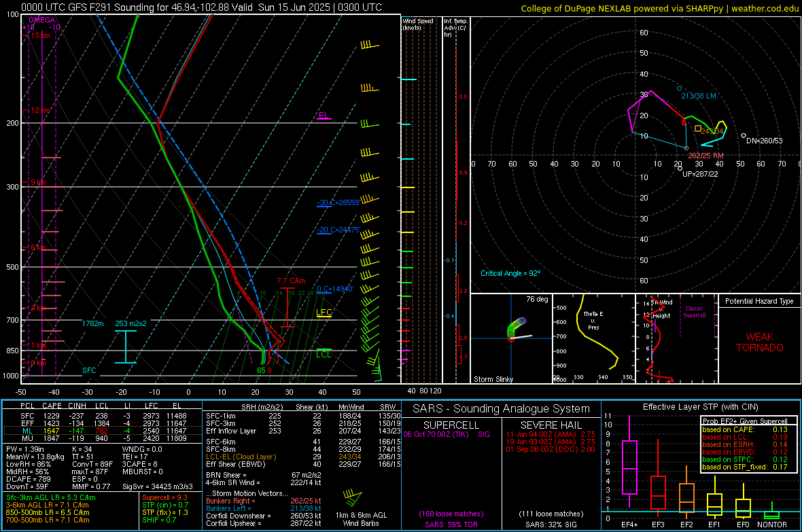
Task: Click the 'SigSvr = 34425 m3/s3' value
Action: pos(158,486)
